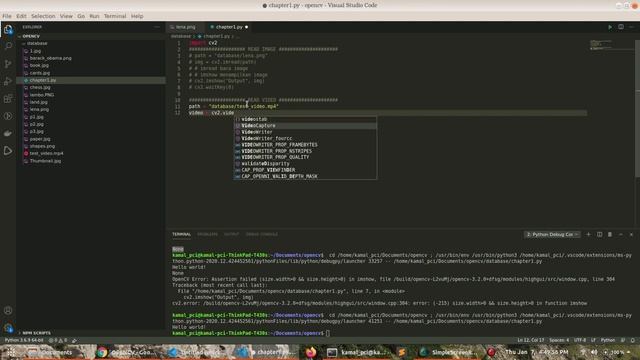Open the File menu
The height and width of the screenshot is (360, 640).
coord(7,16)
